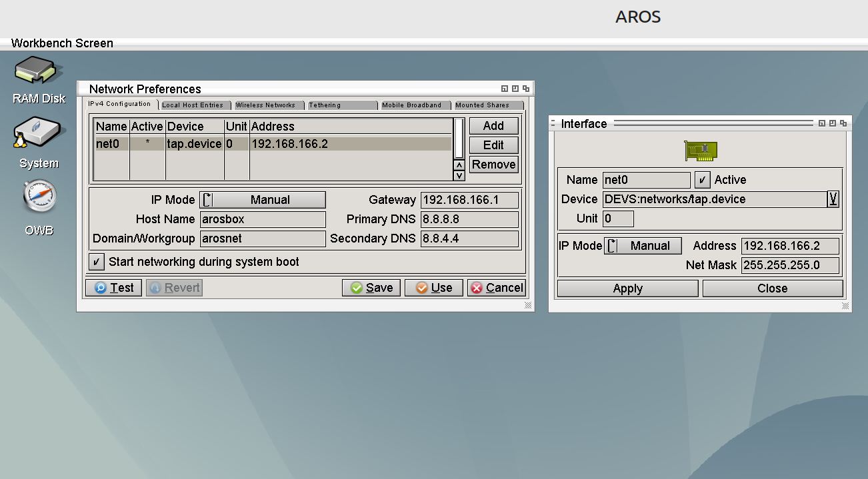Click the interface list scrollbar track

[x=459, y=139]
